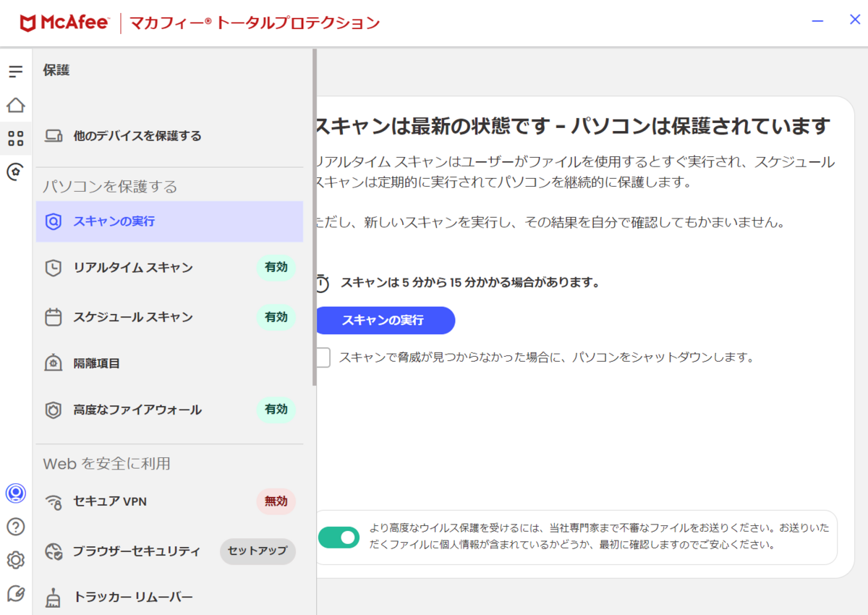This screenshot has height=615, width=868.
Task: Check the shutdown-after-scan checkbox
Action: pyautogui.click(x=323, y=357)
